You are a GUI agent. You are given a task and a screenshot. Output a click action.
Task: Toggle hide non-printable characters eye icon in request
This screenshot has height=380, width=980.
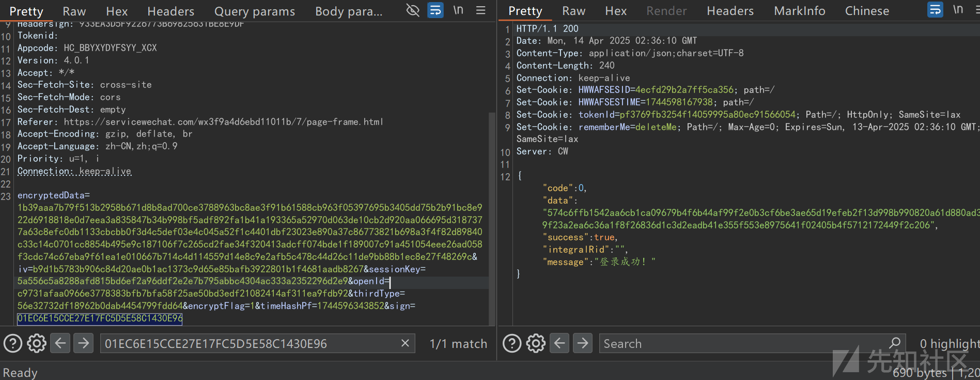click(x=413, y=10)
